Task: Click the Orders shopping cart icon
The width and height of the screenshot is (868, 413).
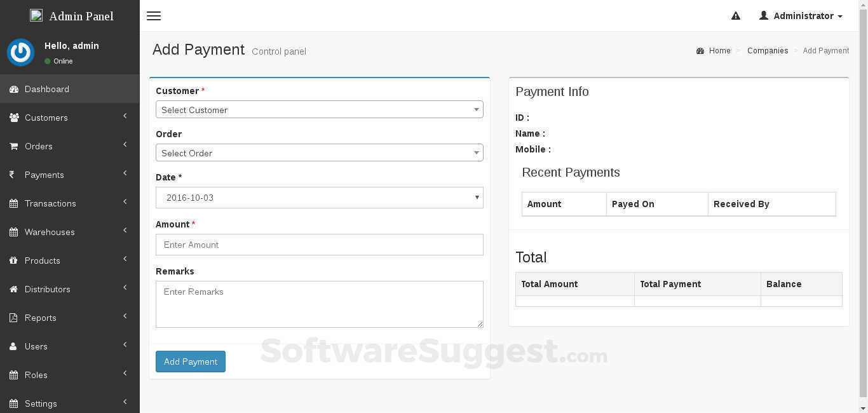Action: click(14, 146)
